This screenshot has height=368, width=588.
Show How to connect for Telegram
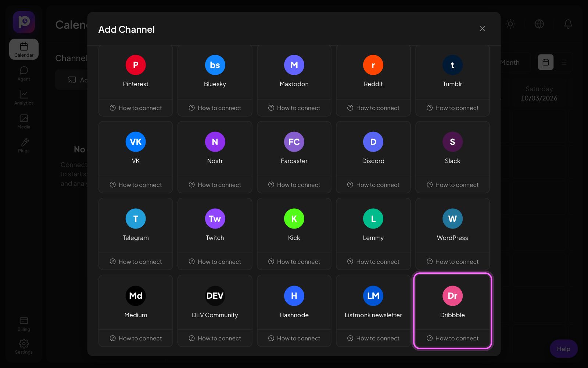[136, 262]
